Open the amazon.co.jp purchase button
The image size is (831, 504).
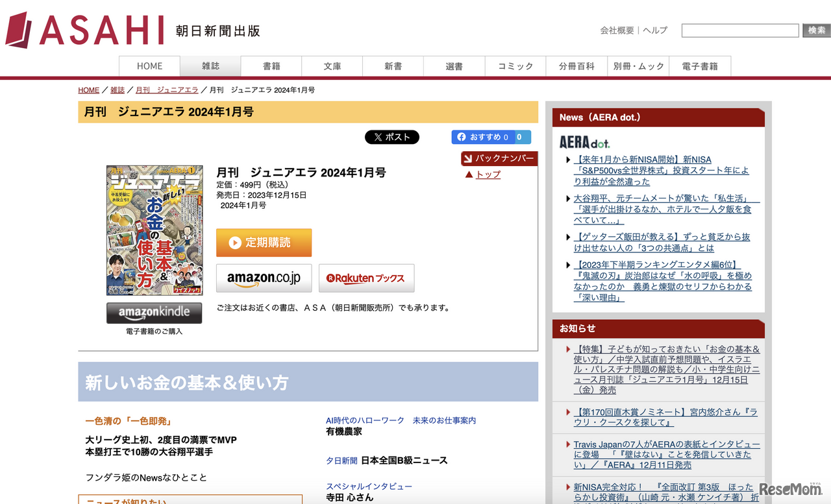tap(264, 278)
